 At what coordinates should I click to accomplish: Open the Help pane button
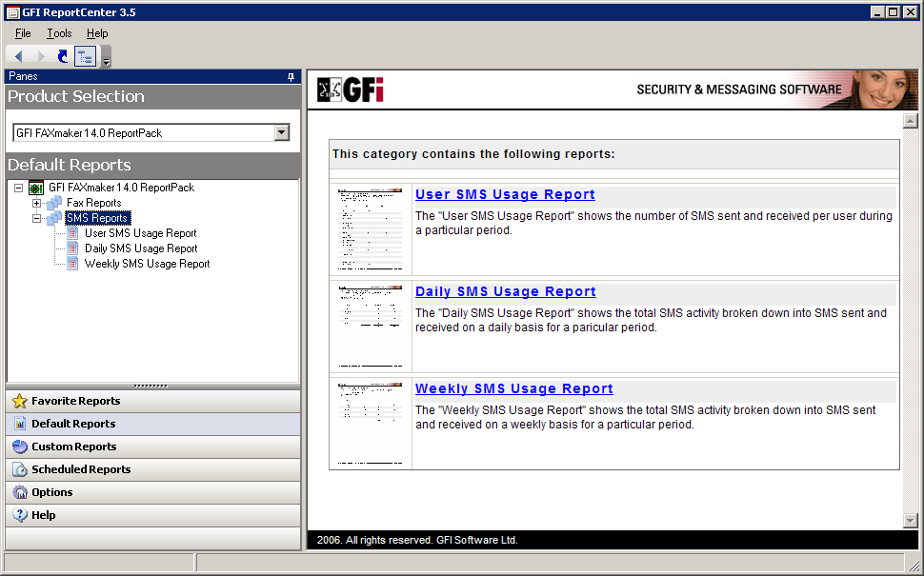153,515
